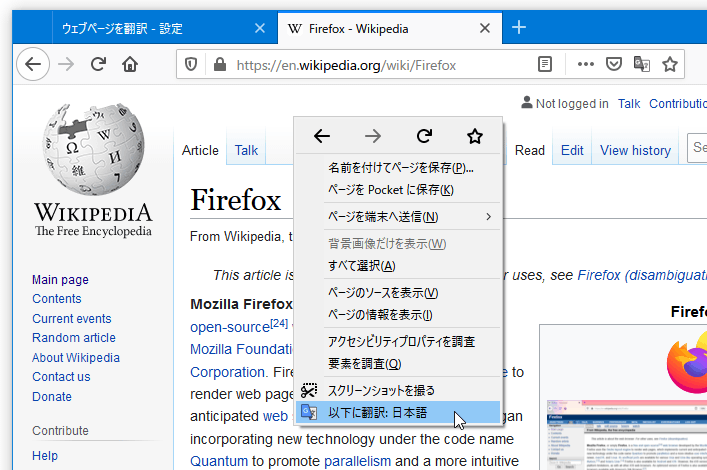
Task: Select the Firefox - Wikipedia tab
Action: [390, 28]
